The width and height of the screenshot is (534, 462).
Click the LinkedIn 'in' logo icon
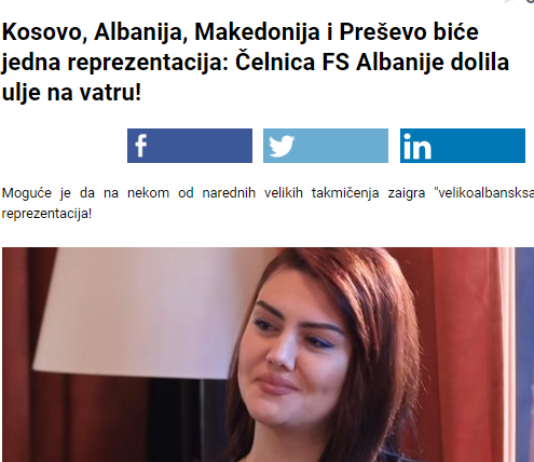click(x=417, y=146)
